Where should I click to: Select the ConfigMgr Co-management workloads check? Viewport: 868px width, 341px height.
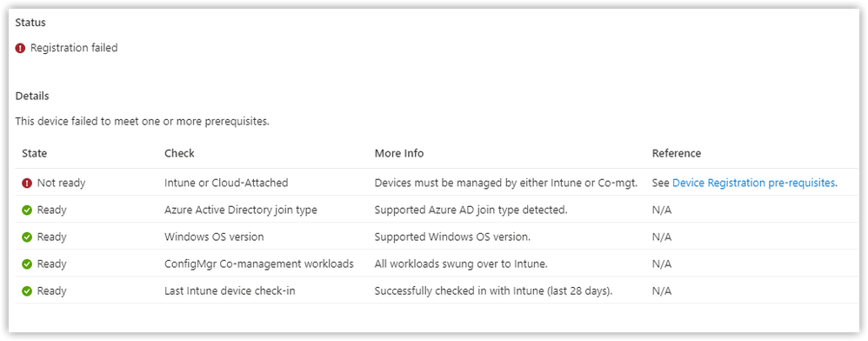pos(259,264)
